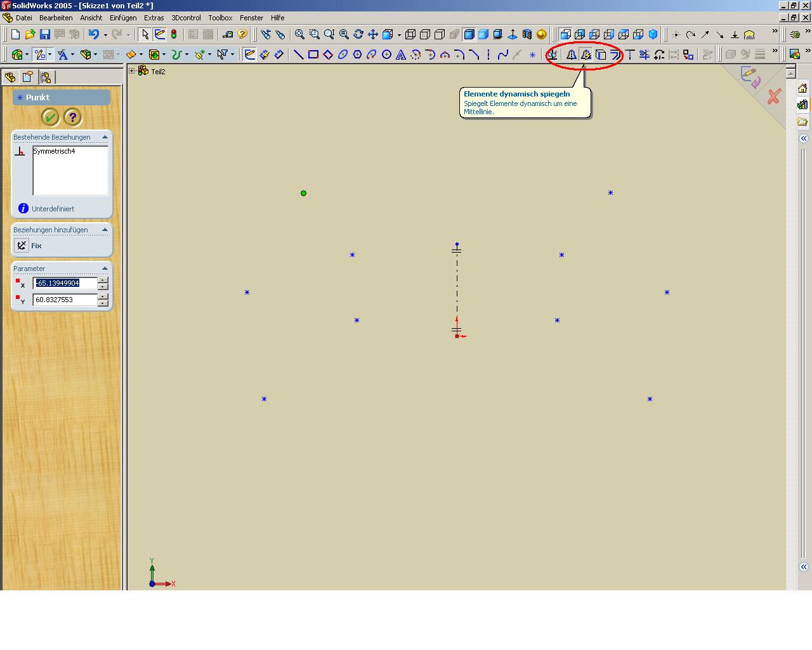This screenshot has height=650, width=812.
Task: Select the Pan view tool
Action: (373, 34)
